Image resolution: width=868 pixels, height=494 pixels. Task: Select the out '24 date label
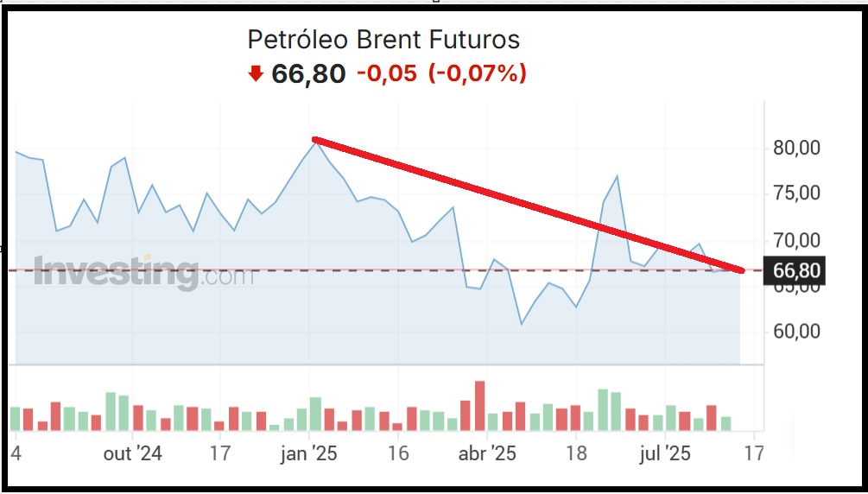(132, 453)
